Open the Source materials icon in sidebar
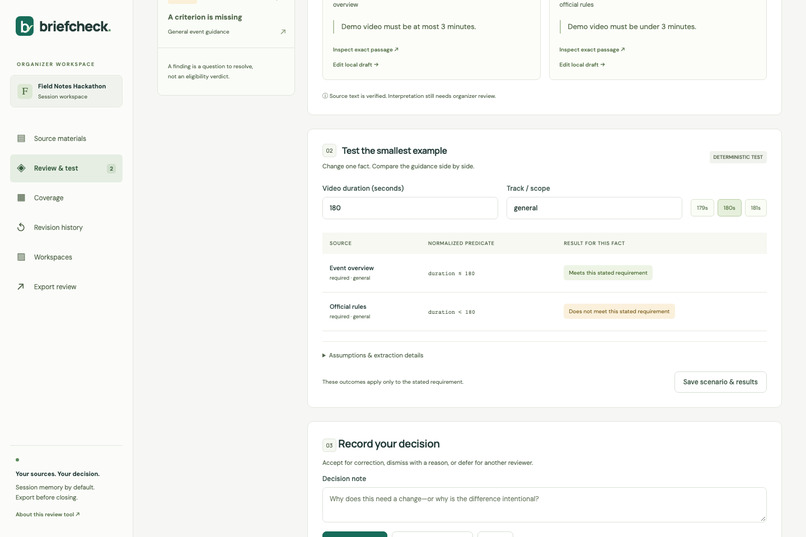806x537 pixels. click(21, 138)
